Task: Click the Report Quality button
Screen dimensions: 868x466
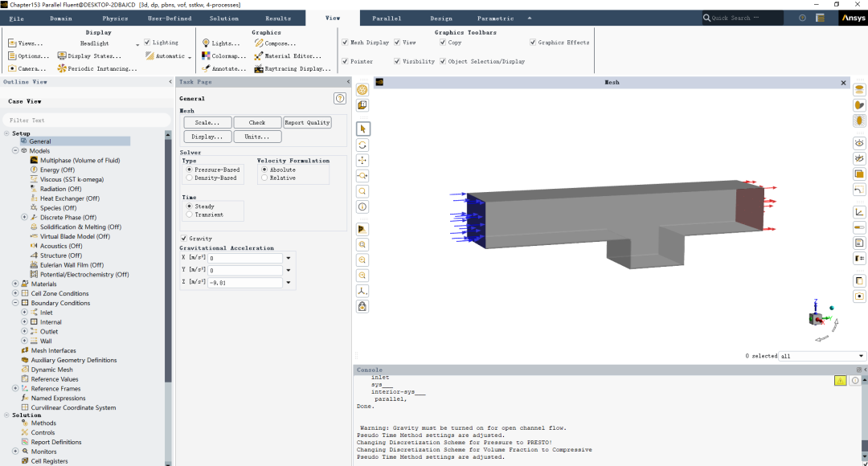Action: [307, 123]
